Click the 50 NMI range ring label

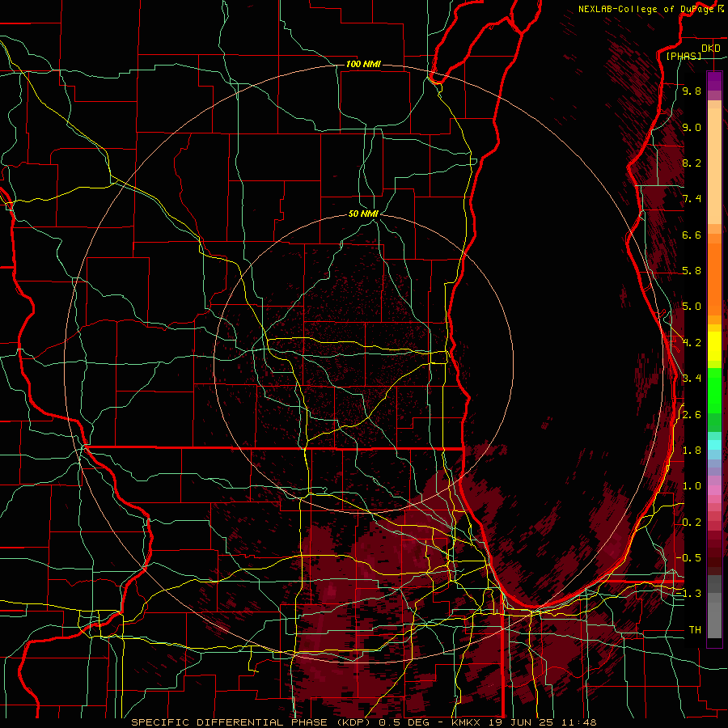pos(363,214)
